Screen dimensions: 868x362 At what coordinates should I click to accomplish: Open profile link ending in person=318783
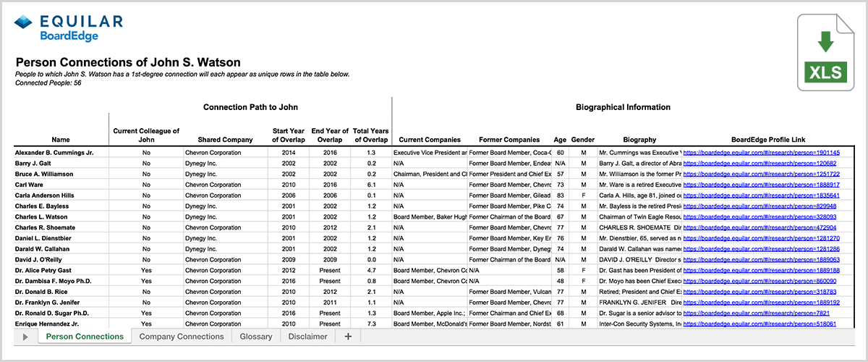point(759,292)
